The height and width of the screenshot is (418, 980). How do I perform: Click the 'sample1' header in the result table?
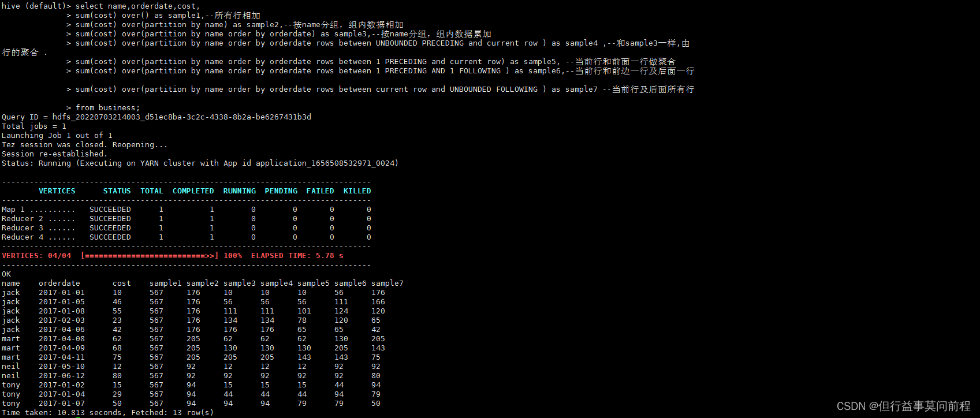coord(166,283)
